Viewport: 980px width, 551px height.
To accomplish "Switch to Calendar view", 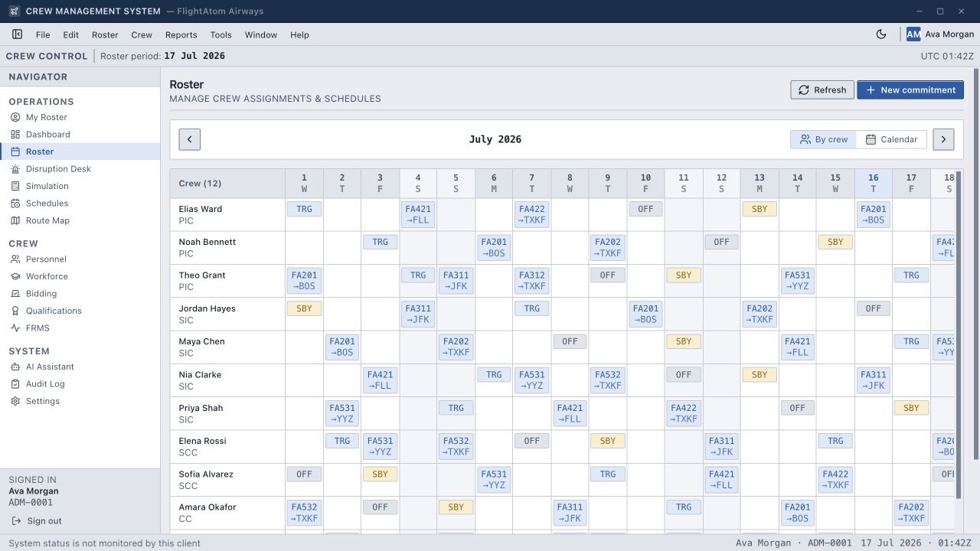I will (x=891, y=139).
